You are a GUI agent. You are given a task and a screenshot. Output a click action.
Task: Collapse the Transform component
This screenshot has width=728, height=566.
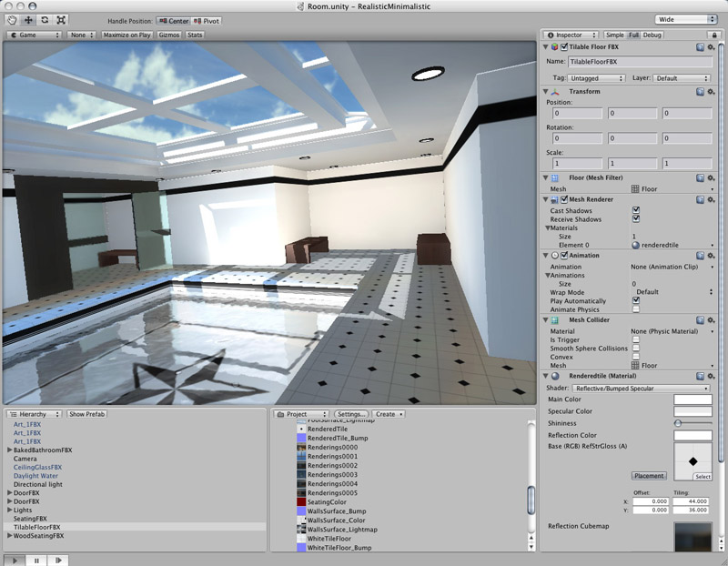coord(544,91)
